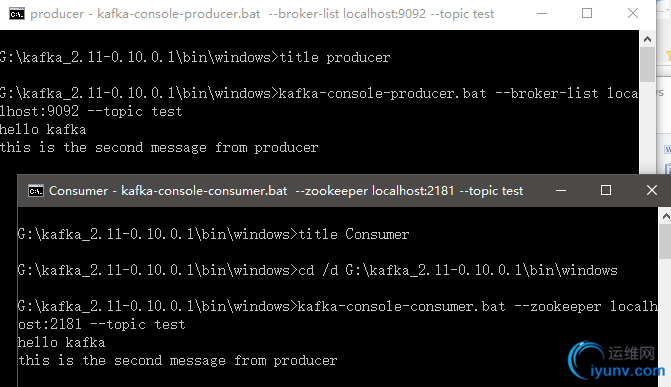Image resolution: width=671 pixels, height=387 pixels.
Task: Click the yellow star icon at the right edge
Action: point(668,55)
